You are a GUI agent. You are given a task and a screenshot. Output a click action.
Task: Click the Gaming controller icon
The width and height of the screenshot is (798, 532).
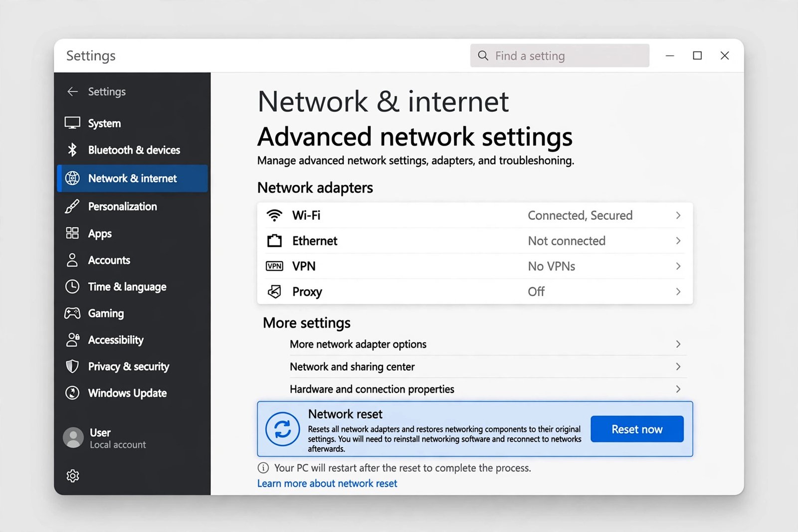point(72,313)
